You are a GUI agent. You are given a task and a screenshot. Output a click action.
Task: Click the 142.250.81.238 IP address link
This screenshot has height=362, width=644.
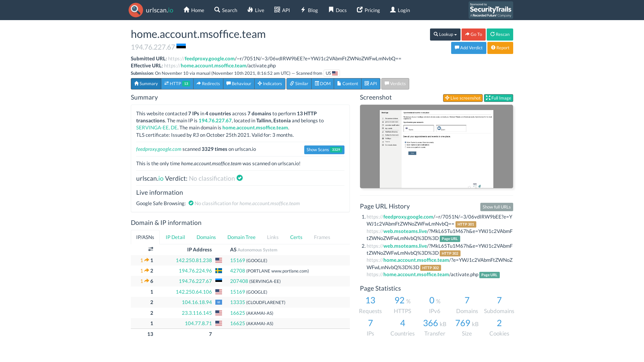coord(194,260)
